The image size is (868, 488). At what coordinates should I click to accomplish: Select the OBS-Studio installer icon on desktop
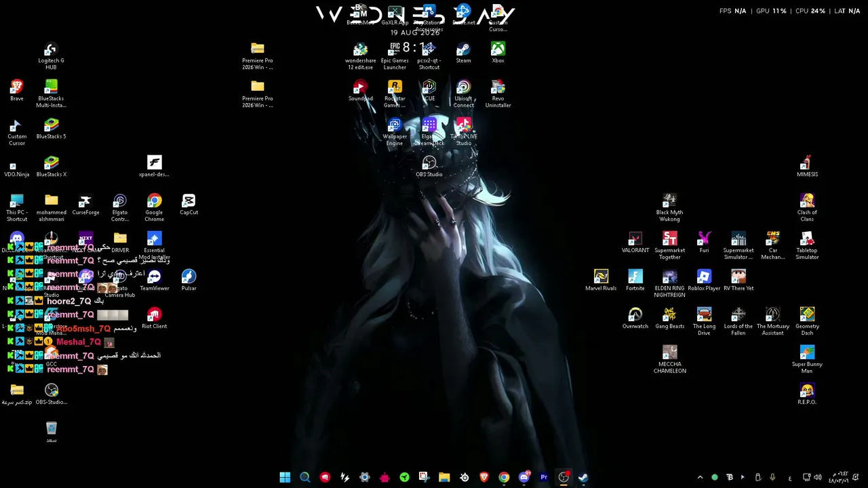click(x=51, y=394)
